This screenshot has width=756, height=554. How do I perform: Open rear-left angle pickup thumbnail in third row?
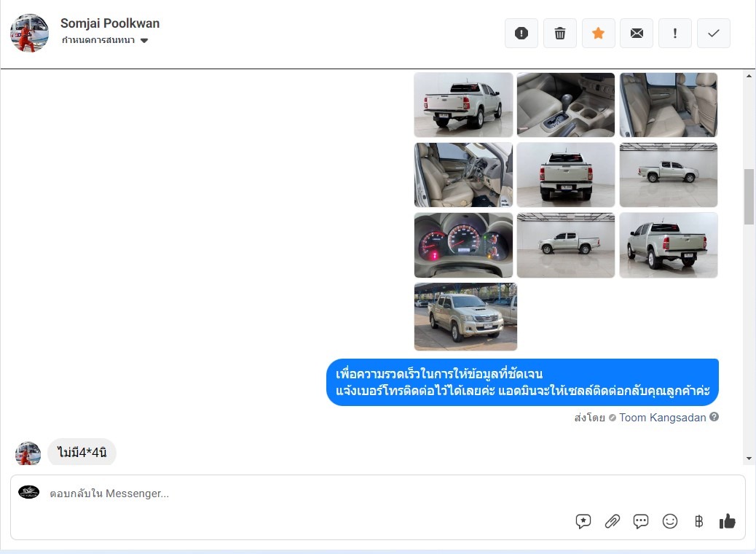point(669,245)
